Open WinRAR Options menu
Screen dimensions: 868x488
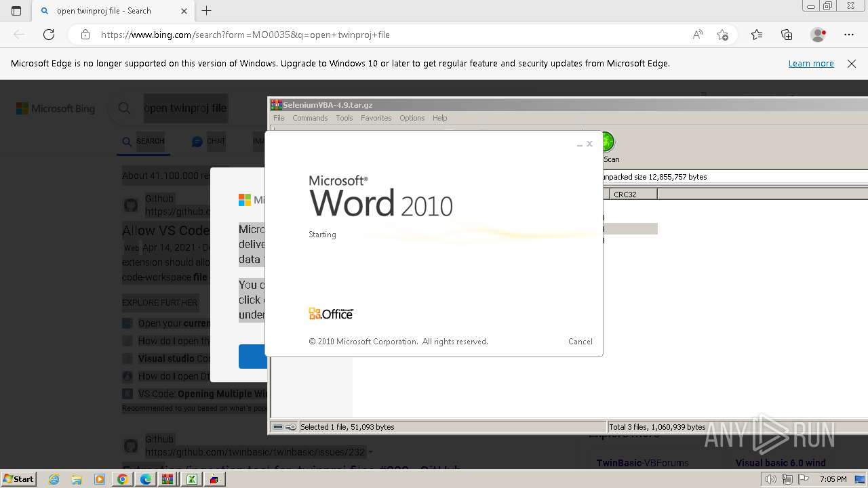point(412,118)
